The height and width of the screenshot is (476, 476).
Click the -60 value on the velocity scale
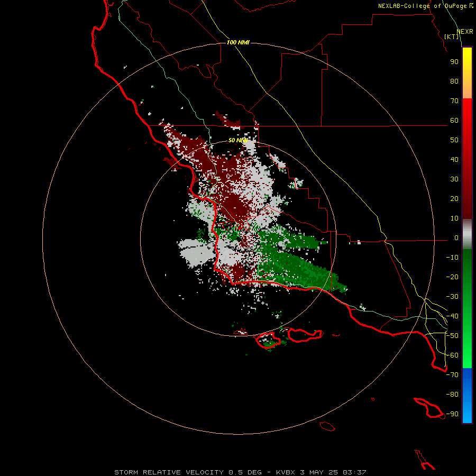pyautogui.click(x=452, y=355)
